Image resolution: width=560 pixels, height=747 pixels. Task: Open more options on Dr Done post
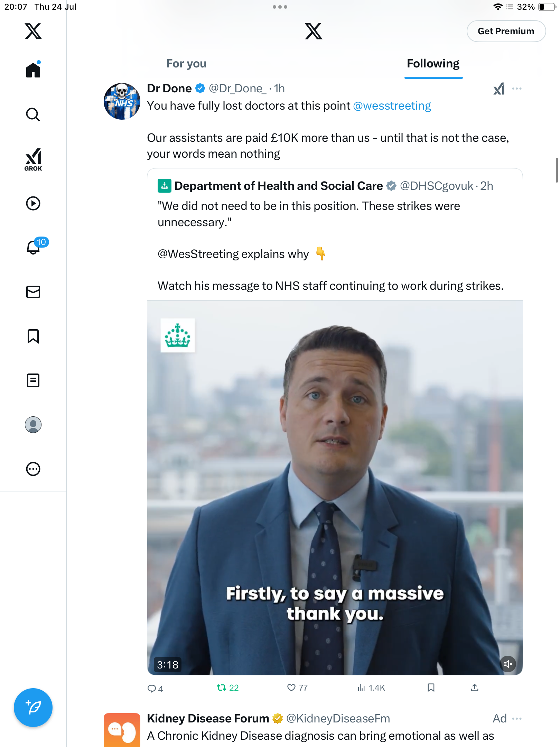coord(517,89)
